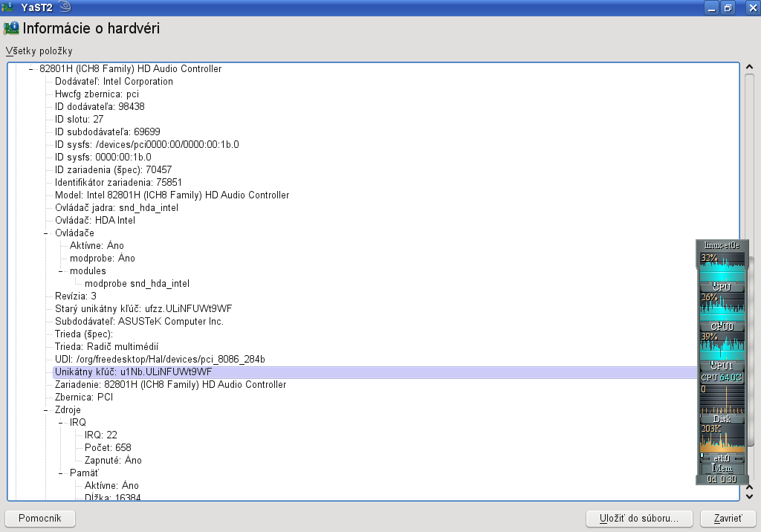
Task: Click Uložiť do súboru button
Action: point(638,519)
